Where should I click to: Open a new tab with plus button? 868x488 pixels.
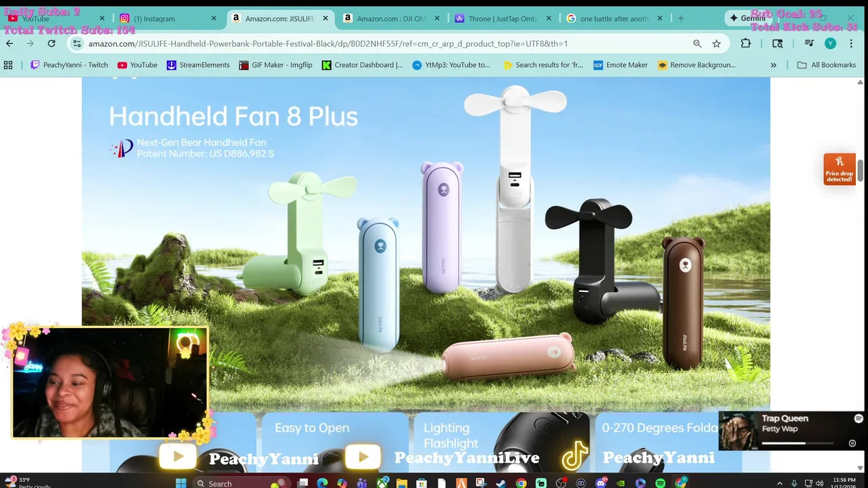coord(681,19)
